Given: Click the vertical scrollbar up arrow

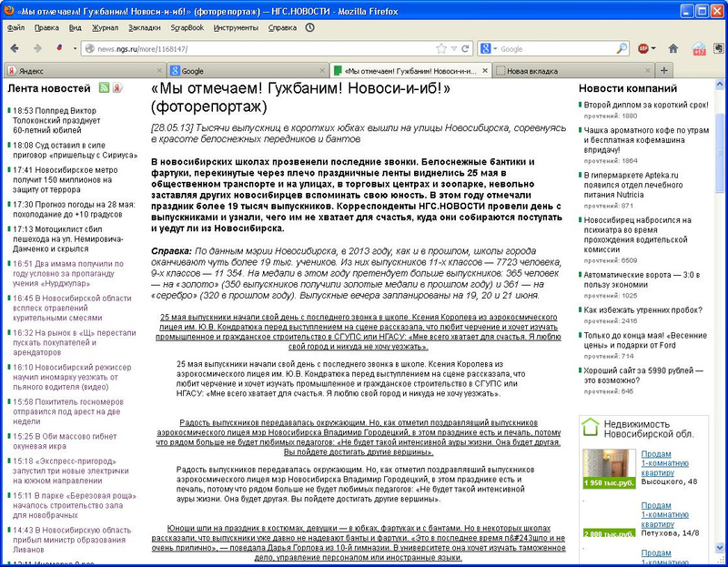Looking at the screenshot, I should click(x=720, y=84).
